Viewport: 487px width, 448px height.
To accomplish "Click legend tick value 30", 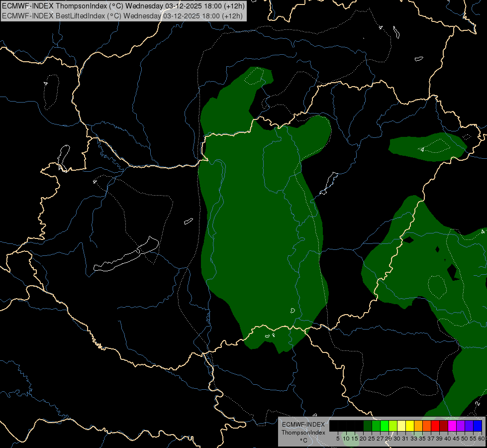I will (397, 439).
